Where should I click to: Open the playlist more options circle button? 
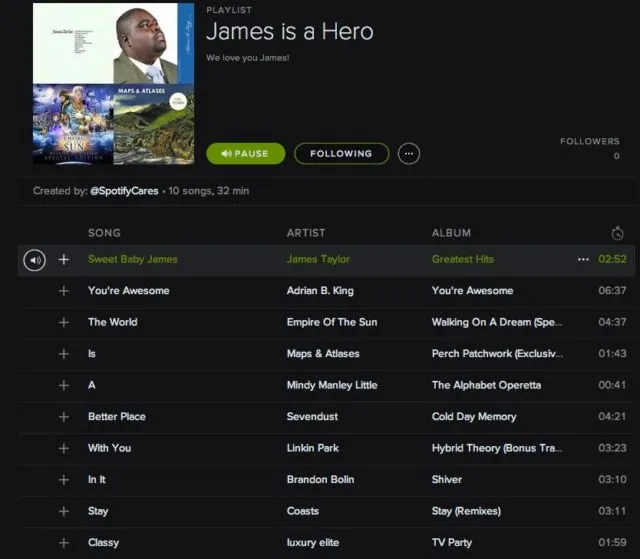pyautogui.click(x=409, y=154)
